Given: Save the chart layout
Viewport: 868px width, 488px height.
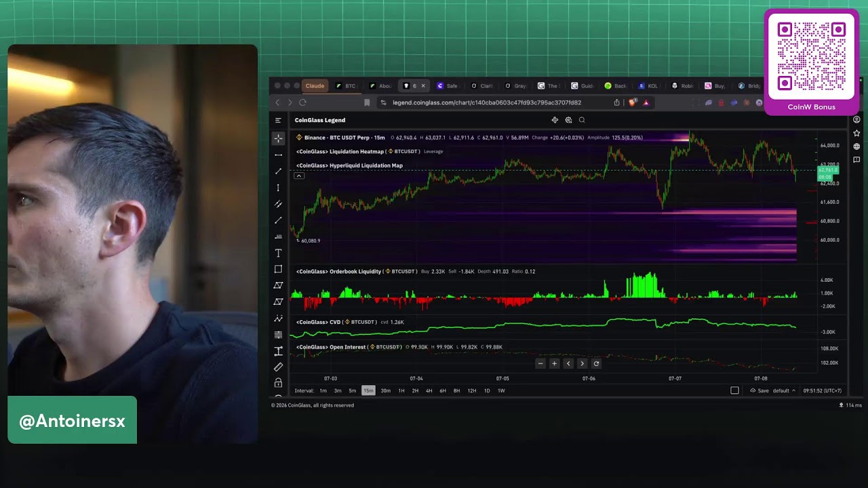Looking at the screenshot, I should click(759, 390).
